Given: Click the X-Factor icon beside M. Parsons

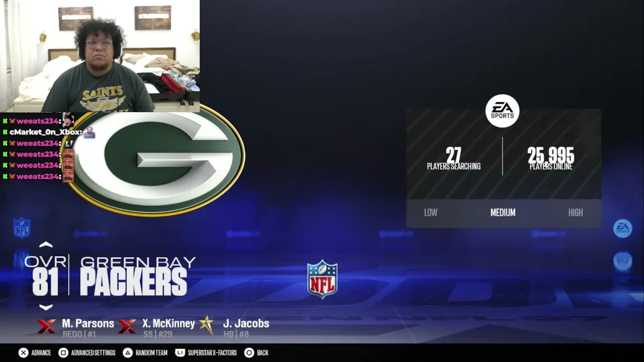Looking at the screenshot, I should (46, 327).
